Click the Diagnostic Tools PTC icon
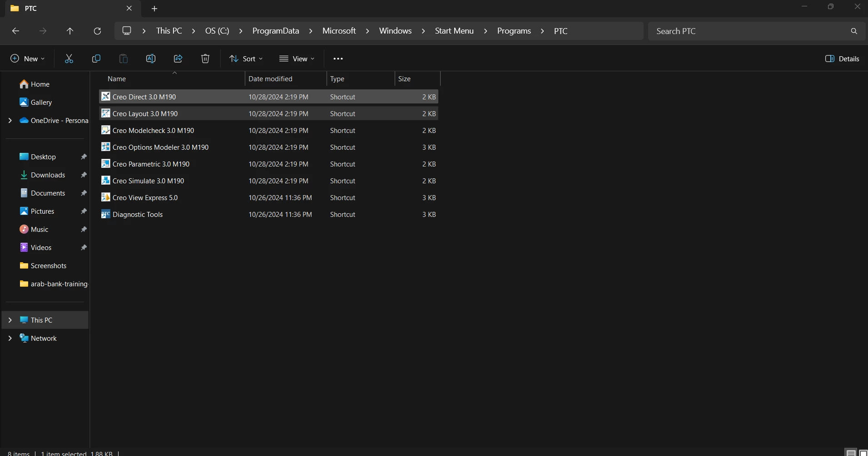868x456 pixels. click(x=105, y=214)
